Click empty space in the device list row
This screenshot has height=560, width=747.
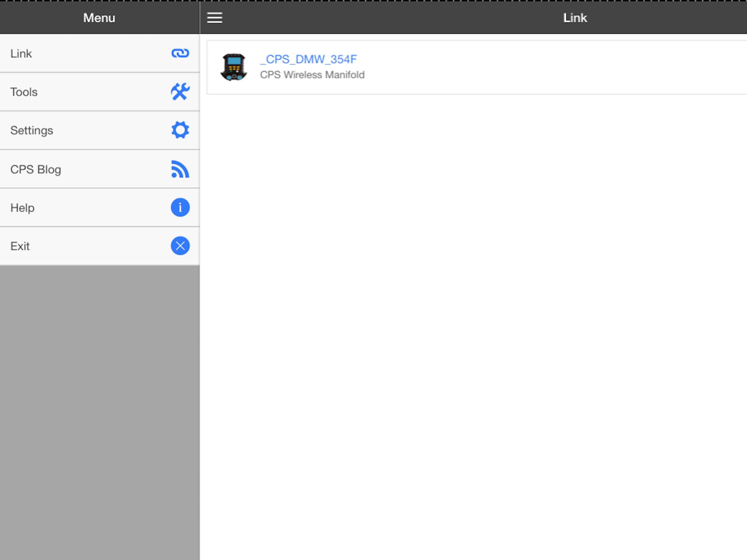(547, 67)
